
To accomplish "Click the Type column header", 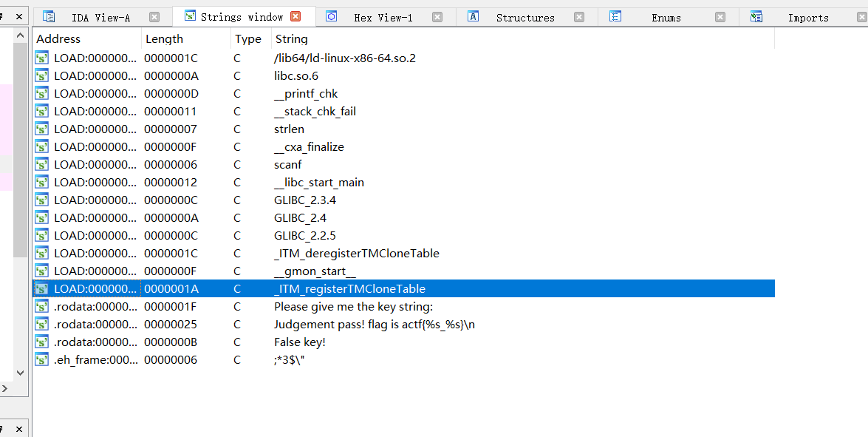I will (x=248, y=39).
